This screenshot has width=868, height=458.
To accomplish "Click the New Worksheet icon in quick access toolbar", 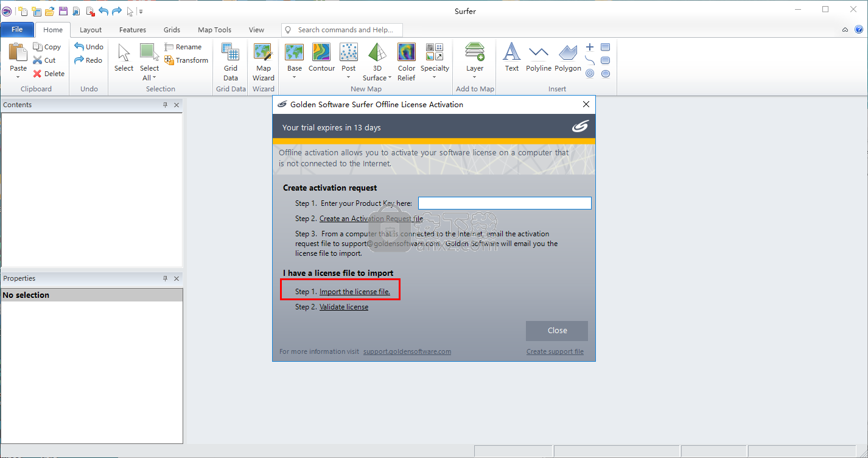I will (36, 11).
